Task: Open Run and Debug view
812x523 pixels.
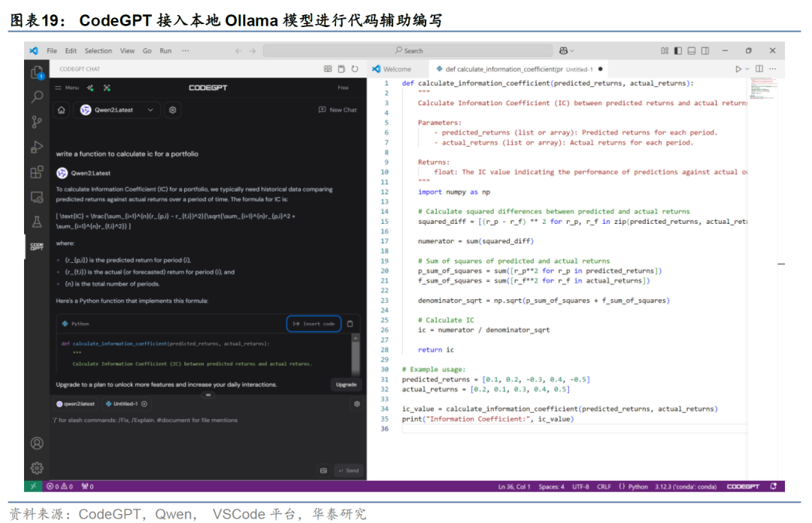Action: point(36,147)
